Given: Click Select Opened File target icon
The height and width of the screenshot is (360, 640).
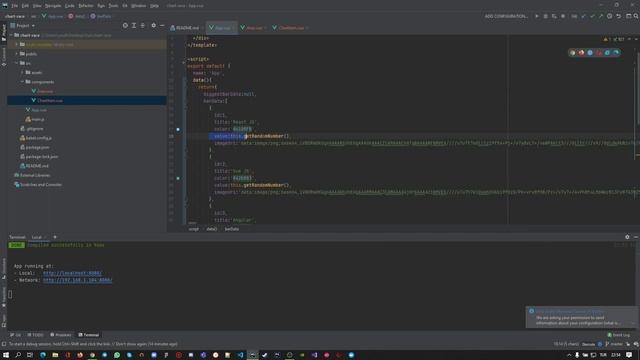Looking at the screenshot, I should tap(125, 25).
